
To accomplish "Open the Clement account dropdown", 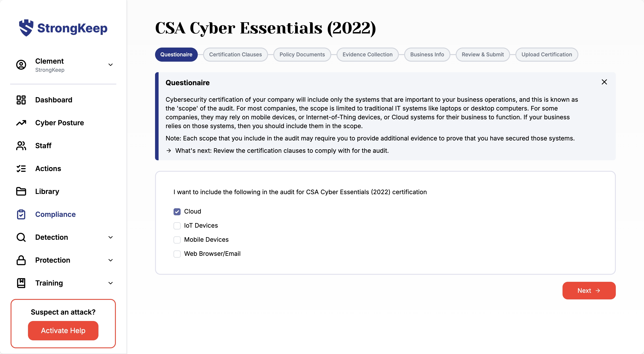I will pyautogui.click(x=111, y=65).
